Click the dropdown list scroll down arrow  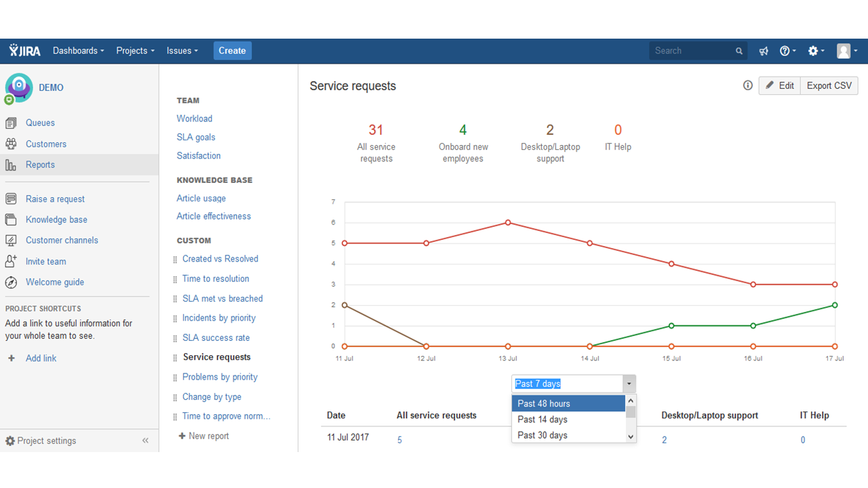point(631,437)
